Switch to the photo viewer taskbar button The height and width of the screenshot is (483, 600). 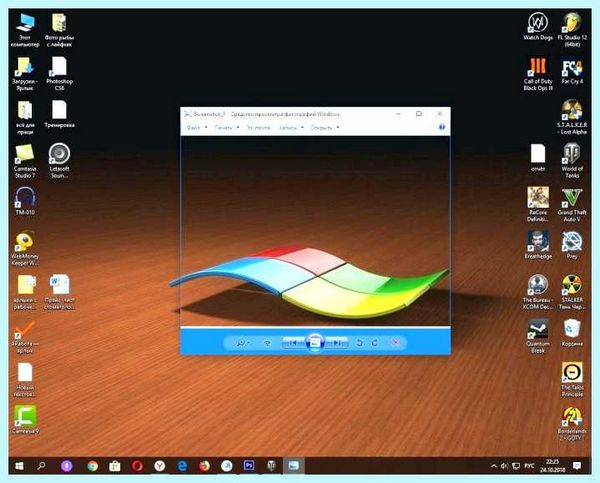coord(293,466)
